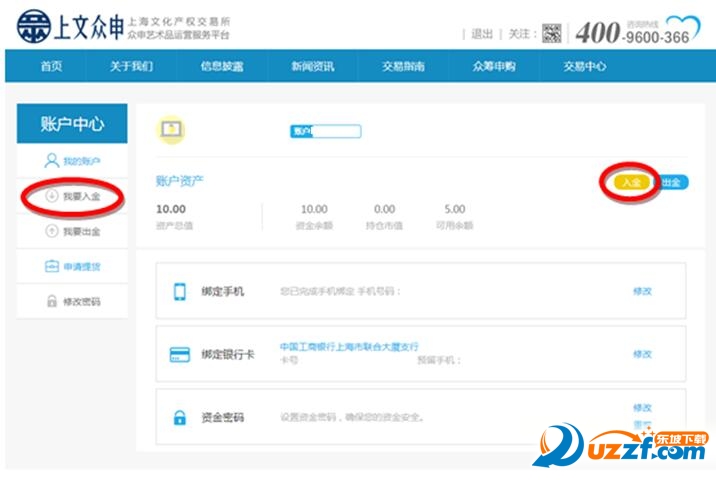Click the 账户中心 sidebar header
Image resolution: width=716 pixels, height=484 pixels.
click(x=72, y=124)
